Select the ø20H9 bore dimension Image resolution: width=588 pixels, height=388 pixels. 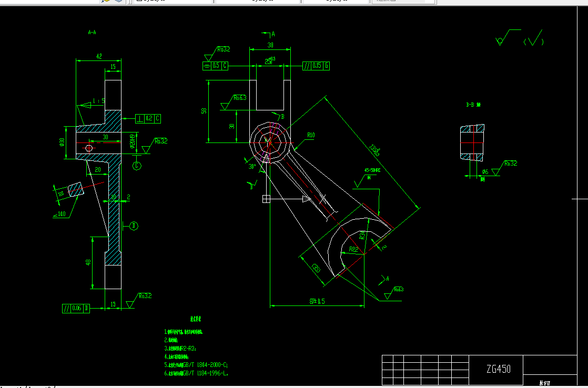coord(133,142)
